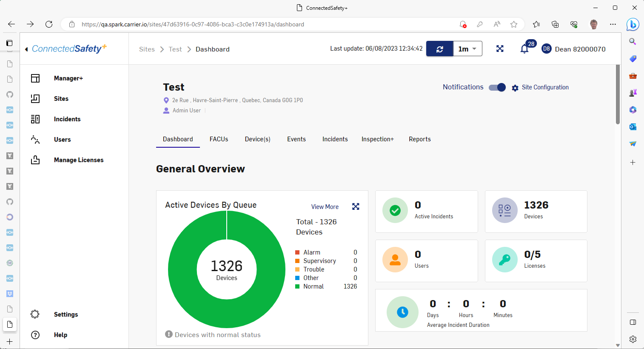Enter fullscreen using header expand icon

click(x=500, y=49)
